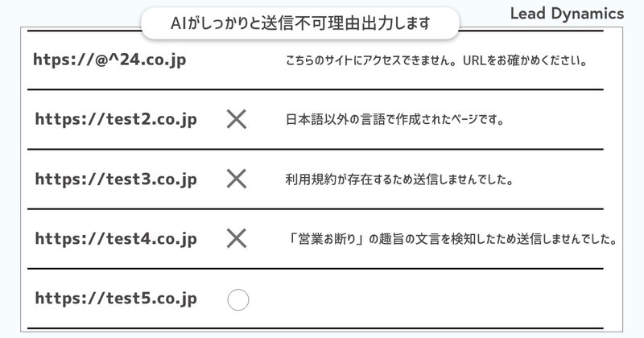This screenshot has width=644, height=338.
Task: Open the https://test2.co.jp URL
Action: pyautogui.click(x=116, y=120)
